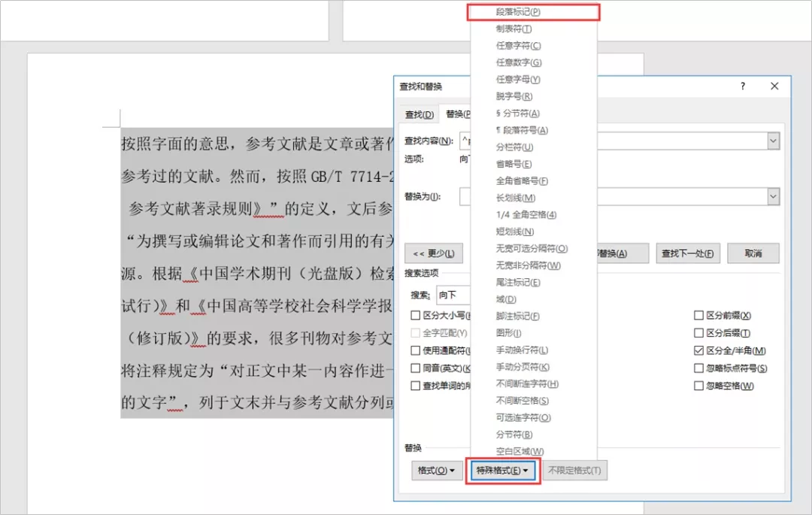Click the << 更少 button

pos(433,253)
